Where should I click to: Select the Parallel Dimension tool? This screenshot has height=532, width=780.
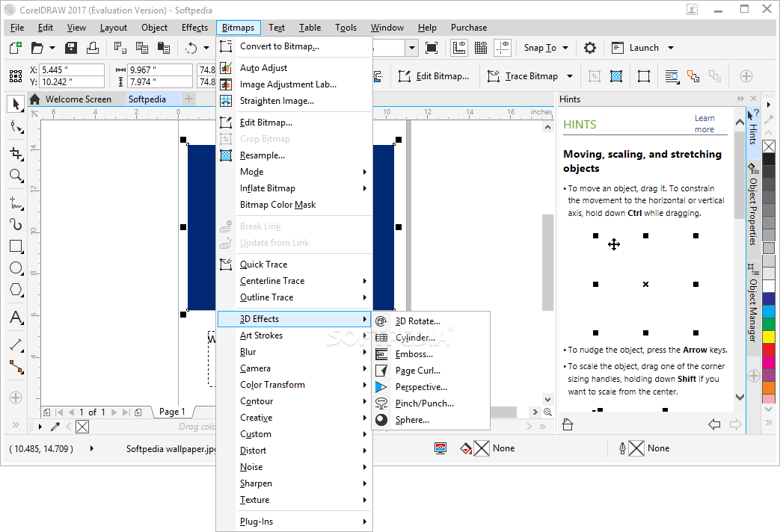point(16,344)
